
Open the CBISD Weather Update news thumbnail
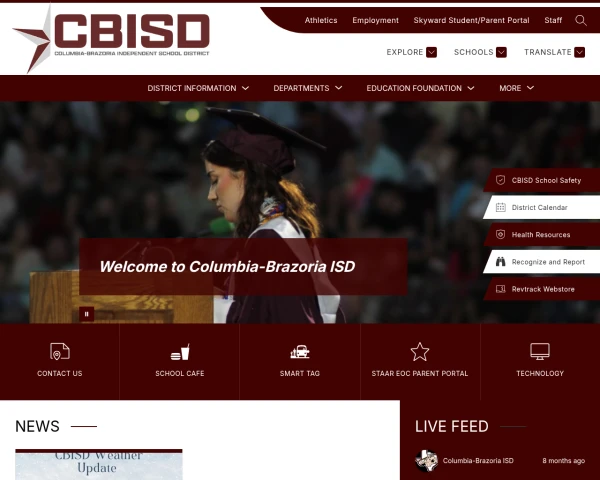click(99, 464)
